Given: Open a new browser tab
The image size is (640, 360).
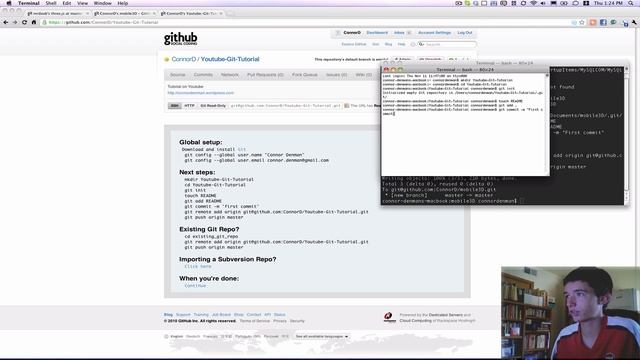Looking at the screenshot, I should pos(231,13).
